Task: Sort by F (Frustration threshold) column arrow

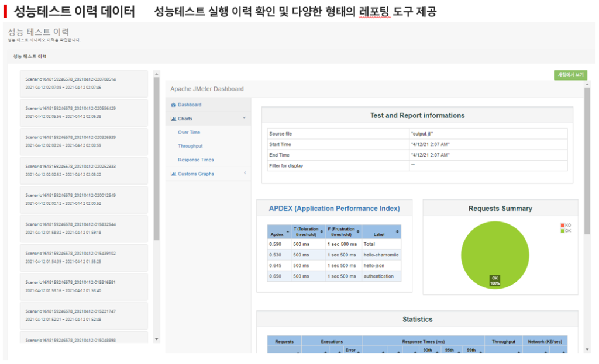Action: click(x=358, y=232)
